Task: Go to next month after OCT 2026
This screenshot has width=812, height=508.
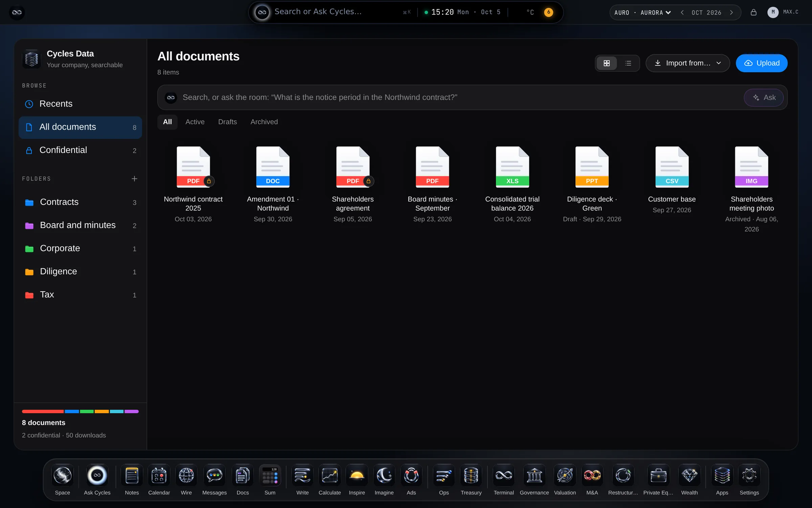Action: (731, 13)
